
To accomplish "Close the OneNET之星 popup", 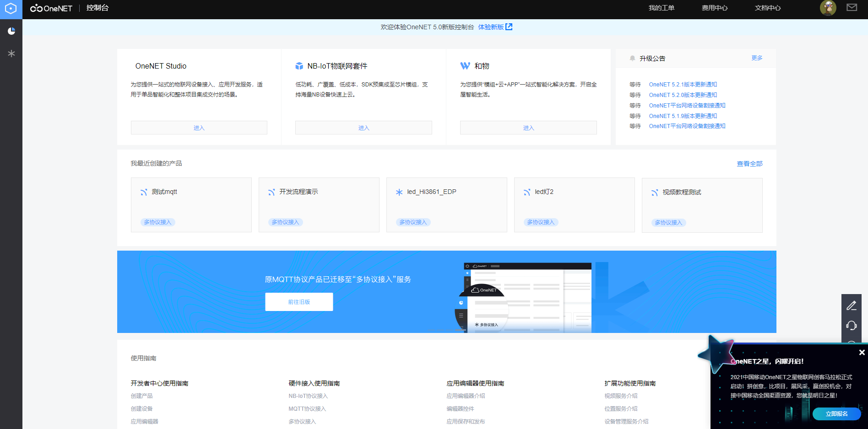I will click(862, 352).
